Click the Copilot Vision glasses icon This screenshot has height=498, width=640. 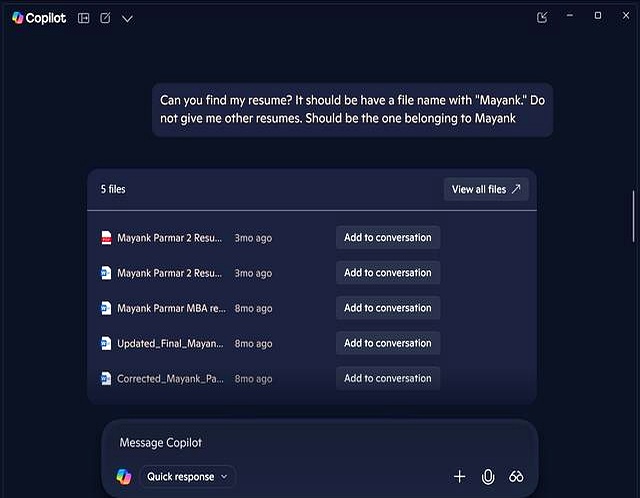pyautogui.click(x=516, y=477)
